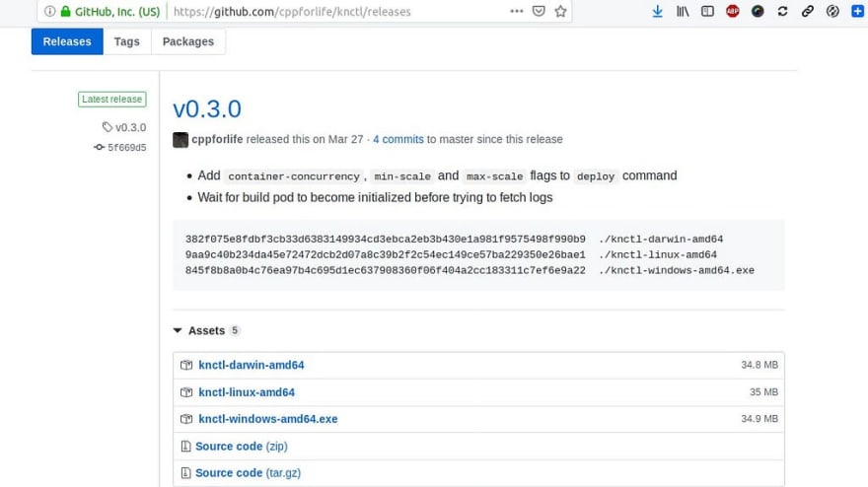The image size is (868, 487).
Task: Open the v0.3.0 release title link
Action: click(x=207, y=109)
